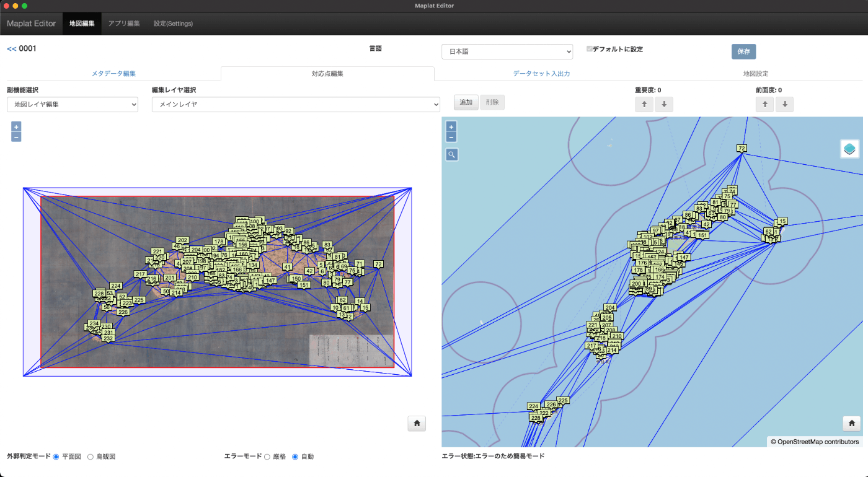
Task: Select 自動 error mode
Action: click(x=295, y=457)
